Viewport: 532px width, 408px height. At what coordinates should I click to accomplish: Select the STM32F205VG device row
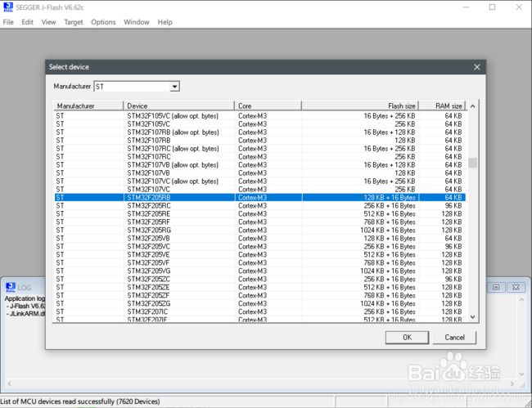pos(260,271)
